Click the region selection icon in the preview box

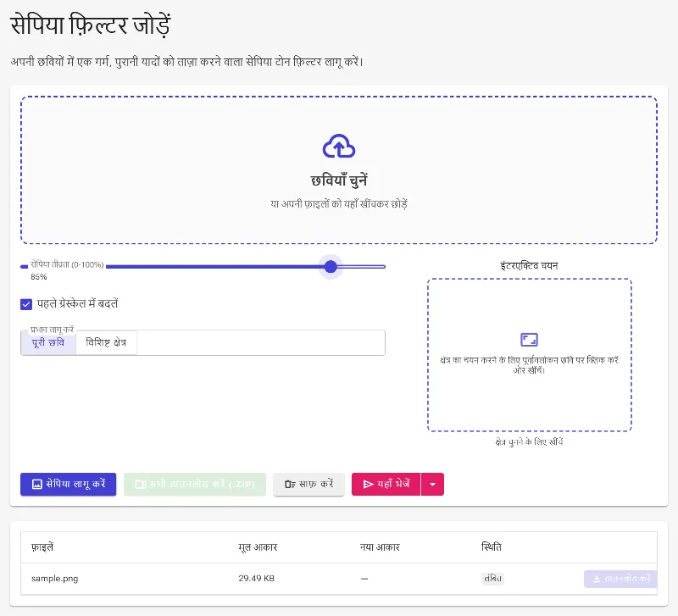pyautogui.click(x=529, y=340)
